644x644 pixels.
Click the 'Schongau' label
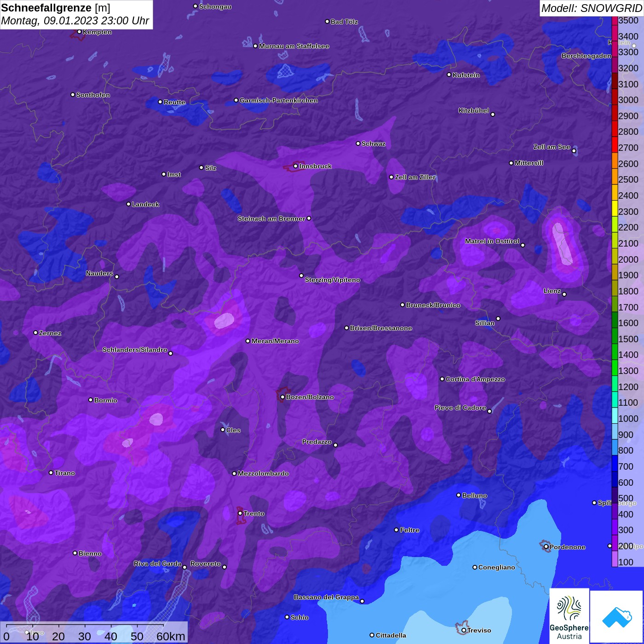(215, 6)
